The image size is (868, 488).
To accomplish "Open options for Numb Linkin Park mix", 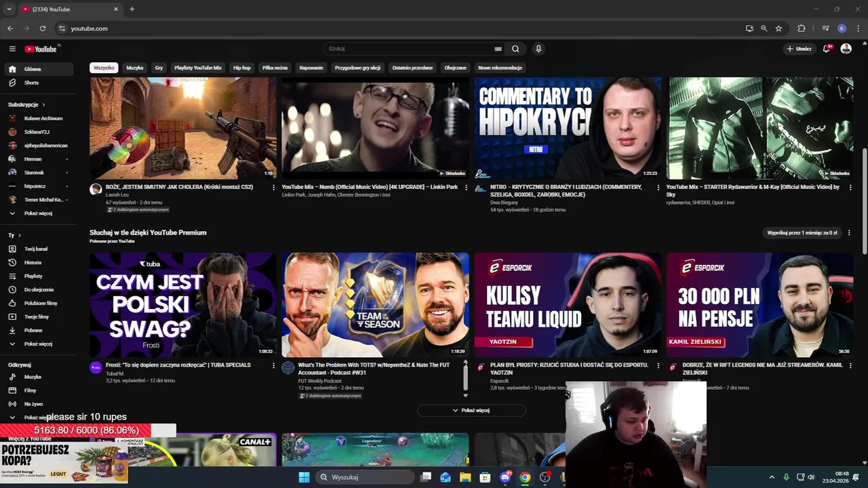I will click(x=466, y=187).
